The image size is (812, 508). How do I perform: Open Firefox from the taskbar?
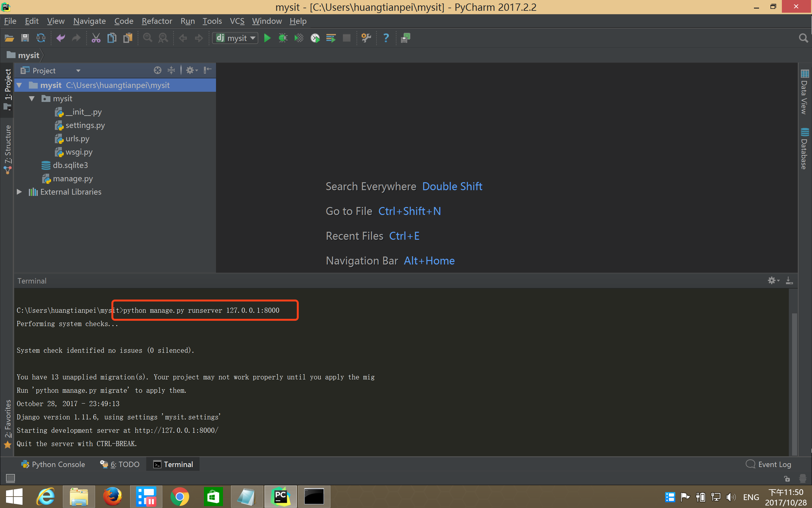point(112,496)
